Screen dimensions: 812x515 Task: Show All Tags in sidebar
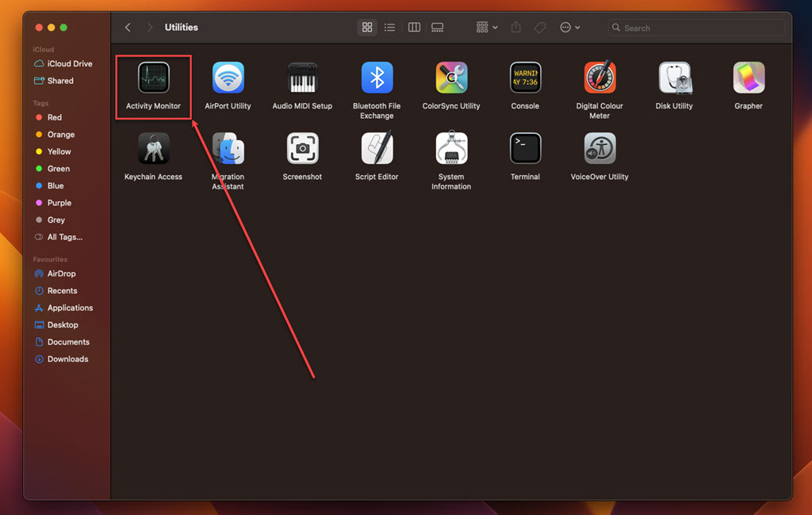click(x=58, y=237)
